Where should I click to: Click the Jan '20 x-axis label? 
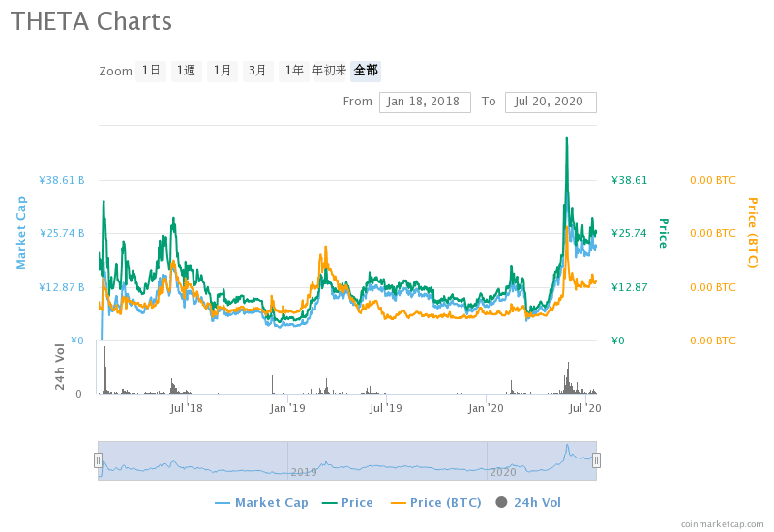pos(486,408)
